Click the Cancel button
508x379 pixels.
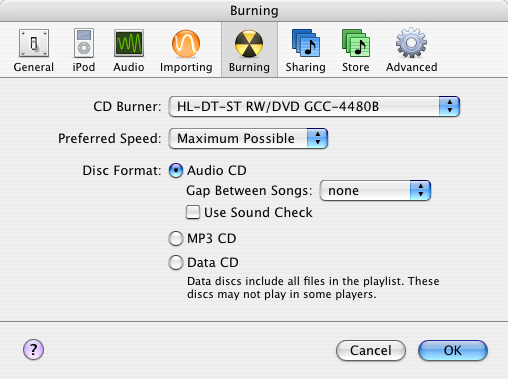[371, 350]
